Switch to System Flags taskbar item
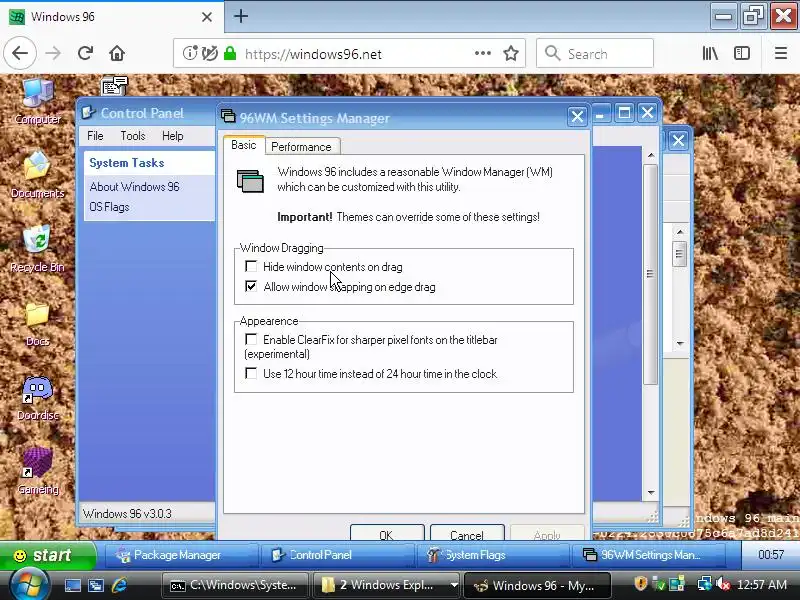Viewport: 800px width, 600px height. coord(492,555)
